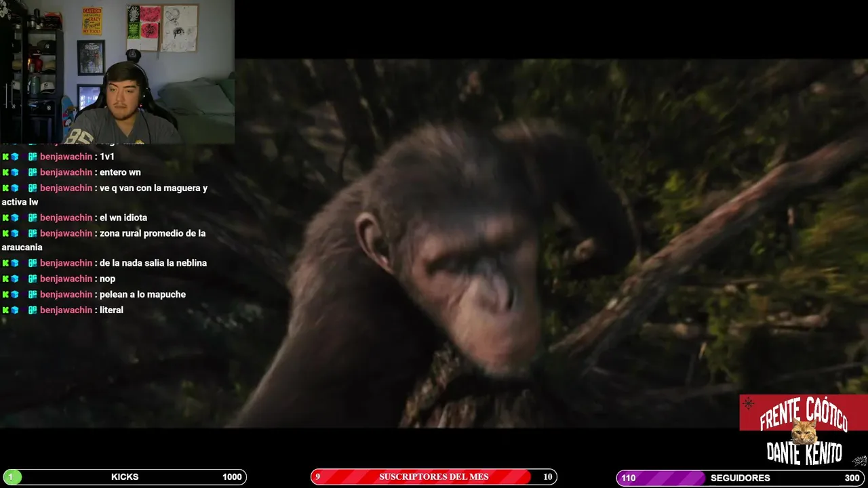The height and width of the screenshot is (488, 868).
Task: Click subscribers goal target value 10
Action: 547,477
